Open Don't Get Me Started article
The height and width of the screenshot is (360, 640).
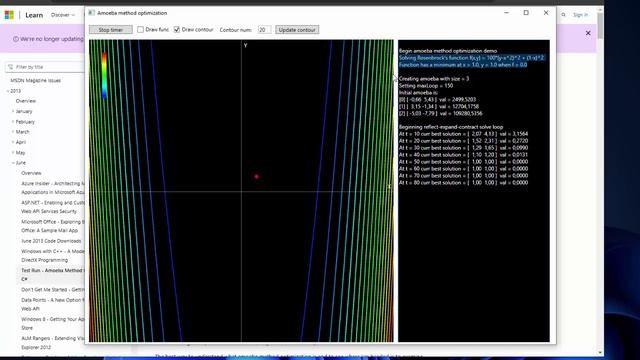pos(53,290)
